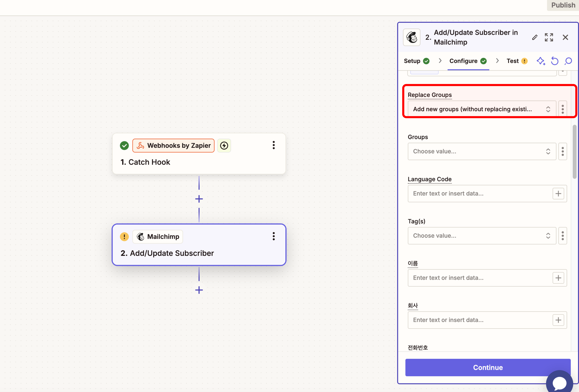Open options menu beside Tag(s) field
The height and width of the screenshot is (392, 579).
tap(563, 236)
